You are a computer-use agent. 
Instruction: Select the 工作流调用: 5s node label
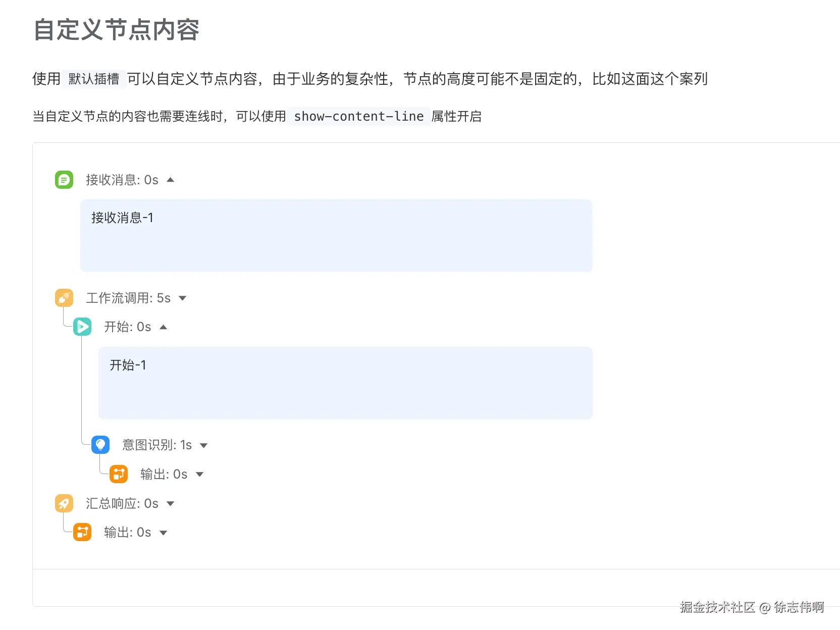tap(128, 298)
